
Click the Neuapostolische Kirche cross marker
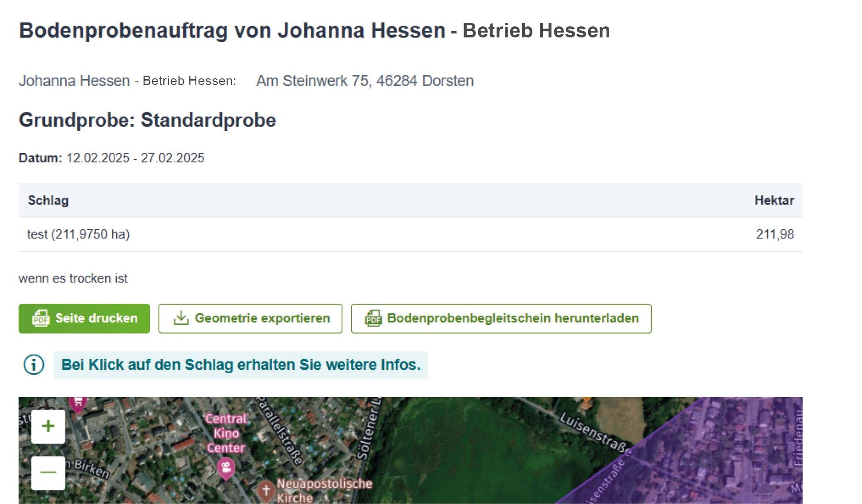pos(266,490)
